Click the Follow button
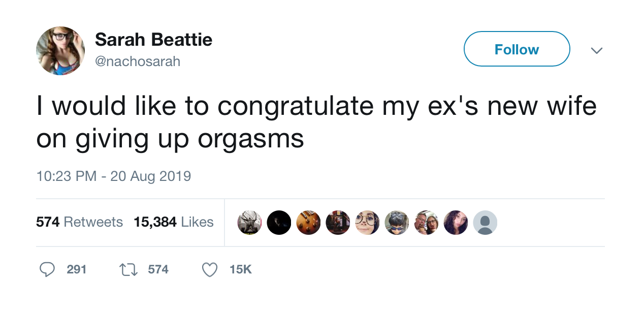This screenshot has width=644, height=309. click(517, 49)
